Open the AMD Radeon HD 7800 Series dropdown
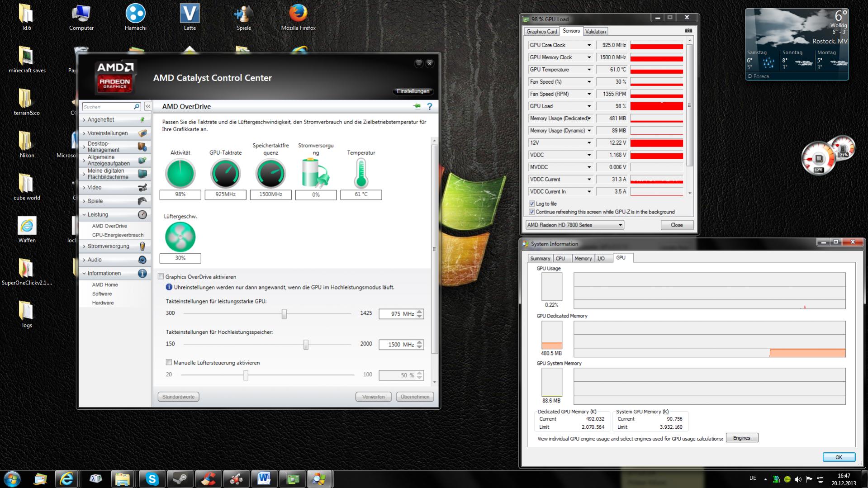This screenshot has height=488, width=868. tap(574, 225)
